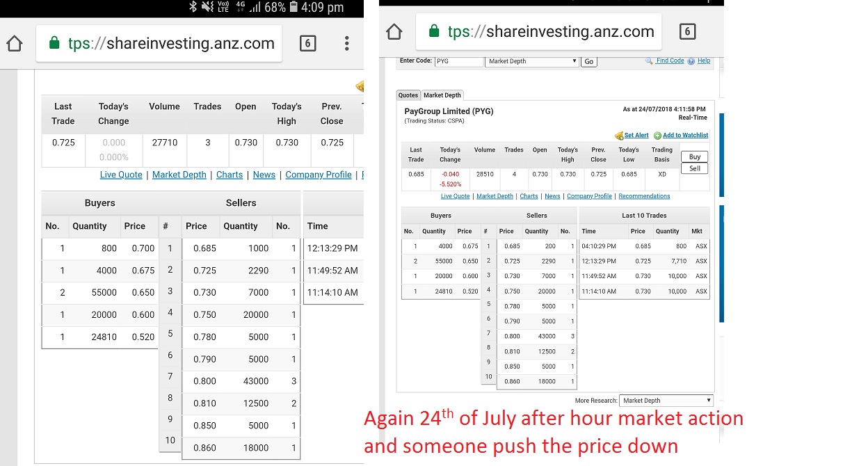This screenshot has width=868, height=466.
Task: Click the 'As at 24/07/2018 4:11:58 PM' timestamp
Action: (x=664, y=109)
